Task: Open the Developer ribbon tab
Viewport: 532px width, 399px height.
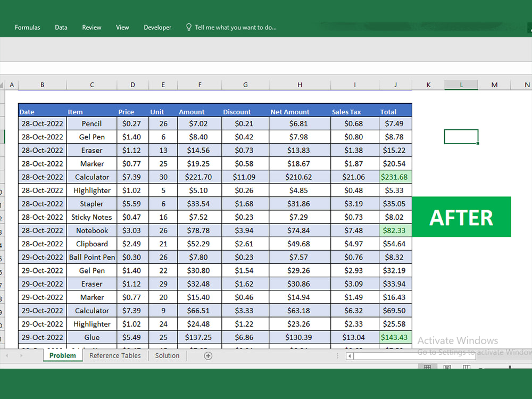Action: click(x=157, y=28)
